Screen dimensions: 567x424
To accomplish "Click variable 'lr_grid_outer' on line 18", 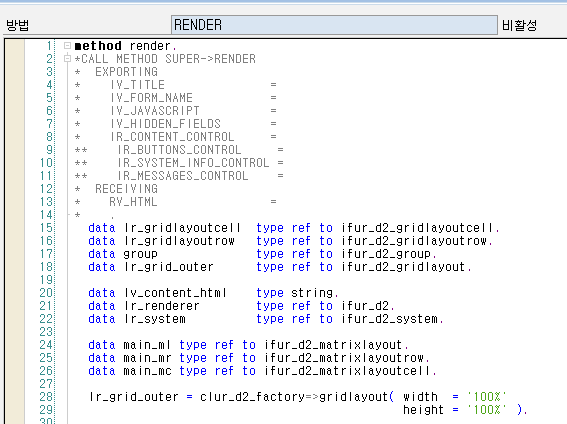I will [169, 267].
